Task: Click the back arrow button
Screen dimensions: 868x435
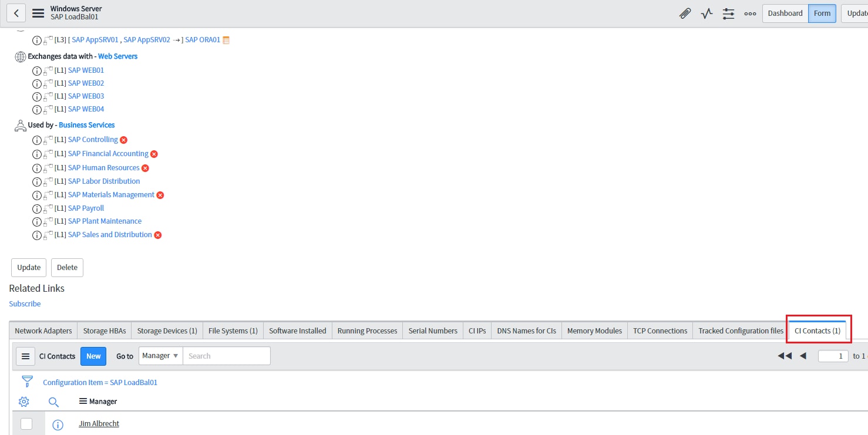Action: (x=16, y=13)
